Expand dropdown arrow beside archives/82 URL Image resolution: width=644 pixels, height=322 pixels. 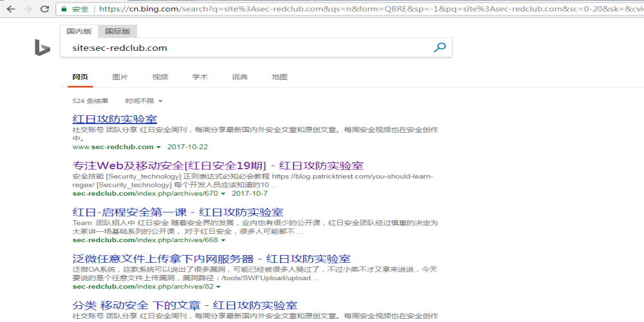(219, 287)
